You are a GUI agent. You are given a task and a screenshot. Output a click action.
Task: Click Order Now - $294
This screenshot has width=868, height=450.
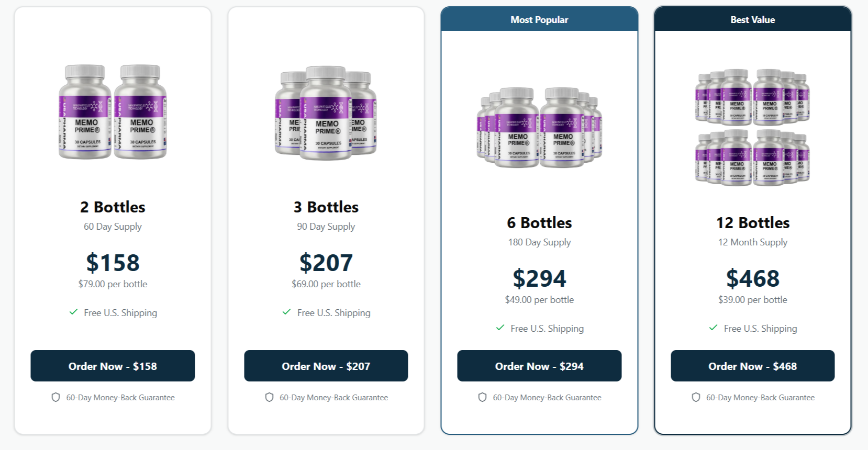coord(539,366)
